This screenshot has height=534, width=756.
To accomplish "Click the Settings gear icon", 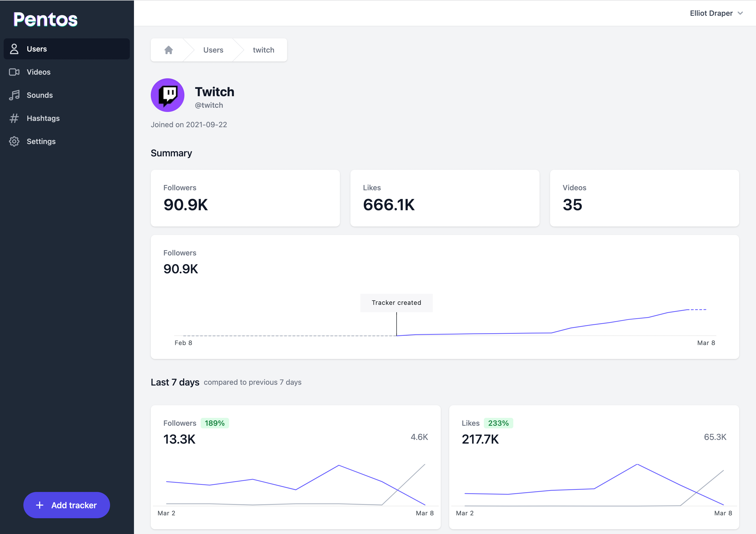I will (14, 141).
